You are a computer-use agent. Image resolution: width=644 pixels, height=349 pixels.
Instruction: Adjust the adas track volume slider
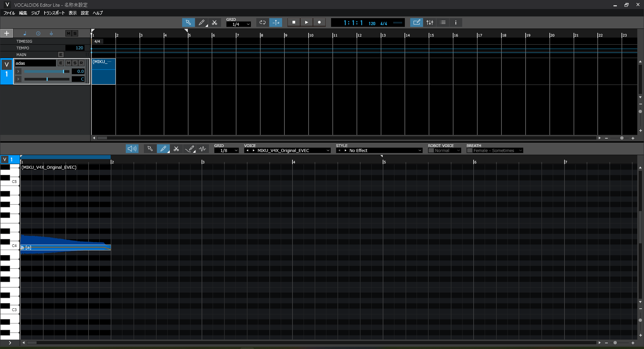coord(63,71)
